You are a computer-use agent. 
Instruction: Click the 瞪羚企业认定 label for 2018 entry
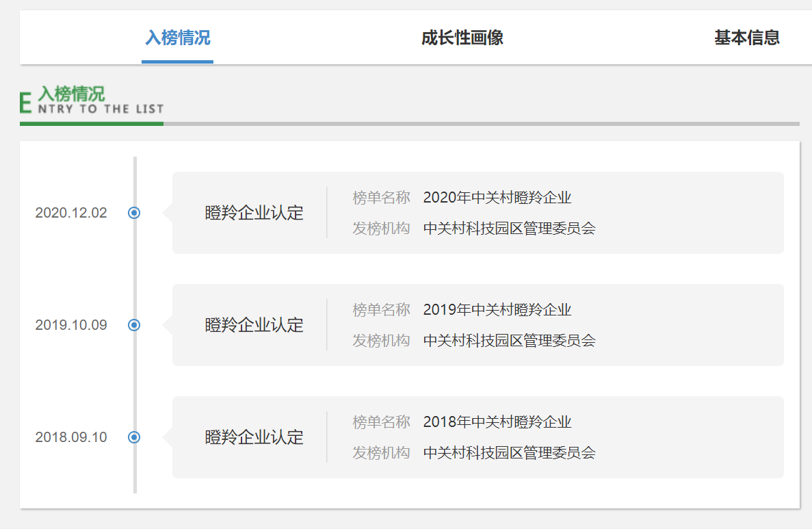tap(254, 437)
